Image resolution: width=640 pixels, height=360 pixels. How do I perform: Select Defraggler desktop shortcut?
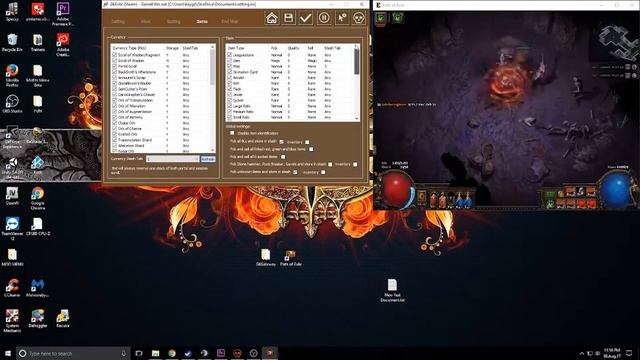tap(38, 318)
